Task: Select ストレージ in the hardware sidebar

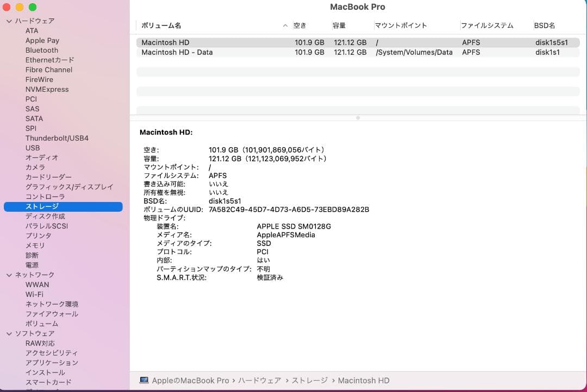Action: [x=42, y=206]
